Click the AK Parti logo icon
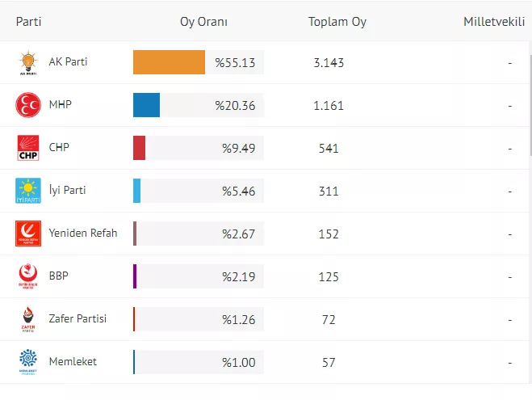Viewport: 532px width, 400px height. coord(28,63)
